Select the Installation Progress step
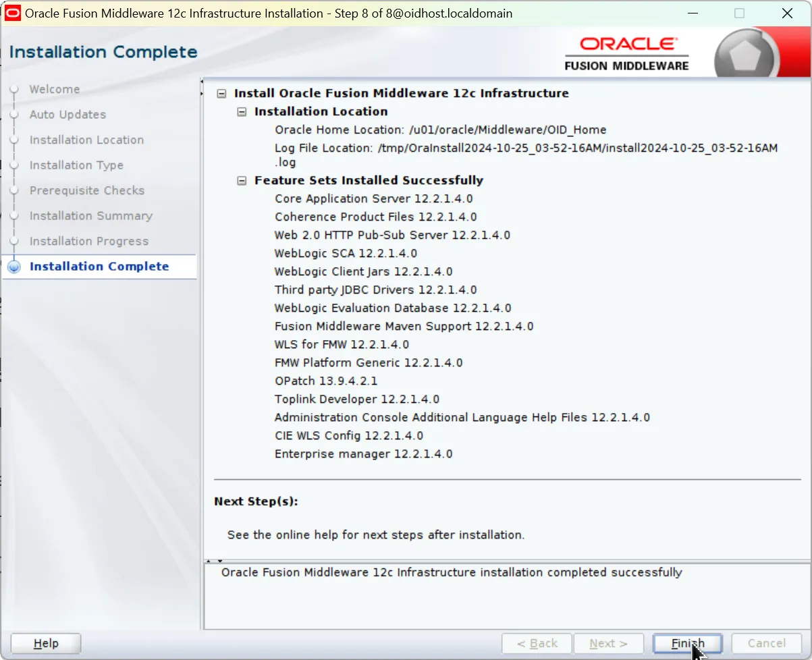812x660 pixels. click(88, 241)
